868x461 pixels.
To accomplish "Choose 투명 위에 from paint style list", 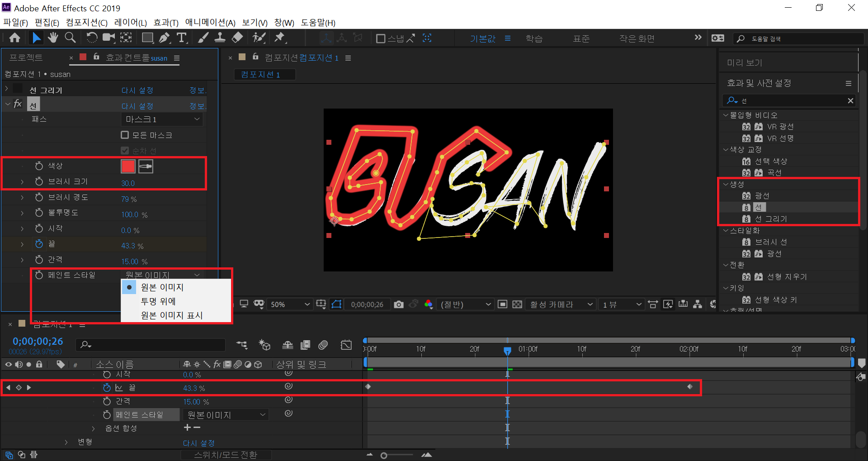I will click(158, 301).
